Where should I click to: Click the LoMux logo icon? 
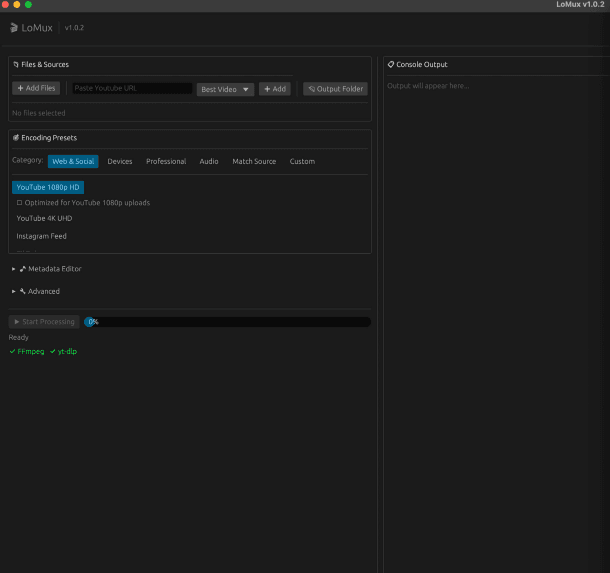click(x=14, y=28)
